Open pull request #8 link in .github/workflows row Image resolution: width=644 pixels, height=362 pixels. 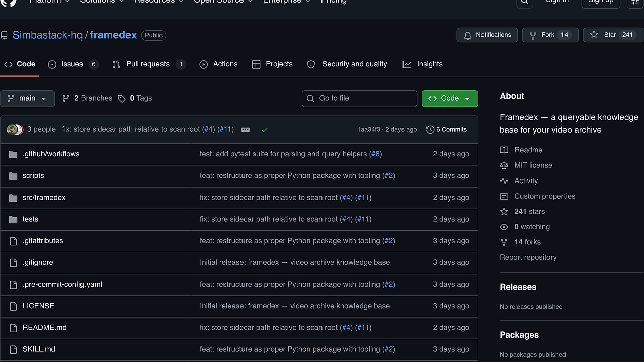(x=375, y=154)
